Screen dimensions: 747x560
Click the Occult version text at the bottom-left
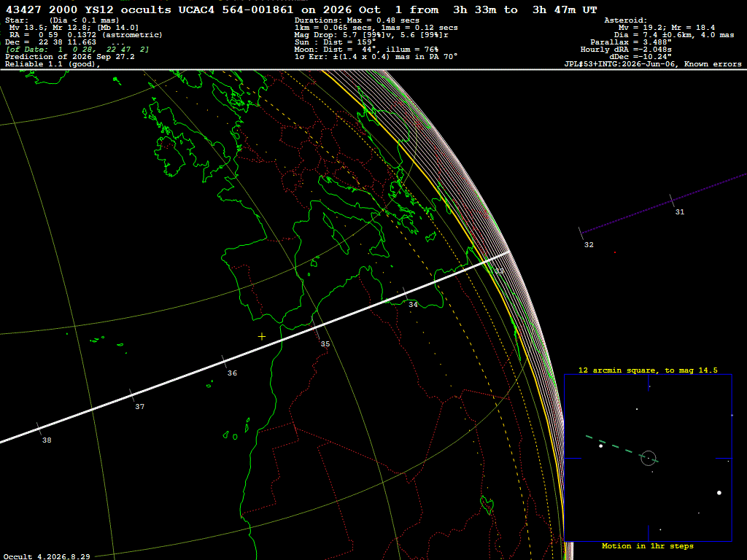(x=47, y=556)
